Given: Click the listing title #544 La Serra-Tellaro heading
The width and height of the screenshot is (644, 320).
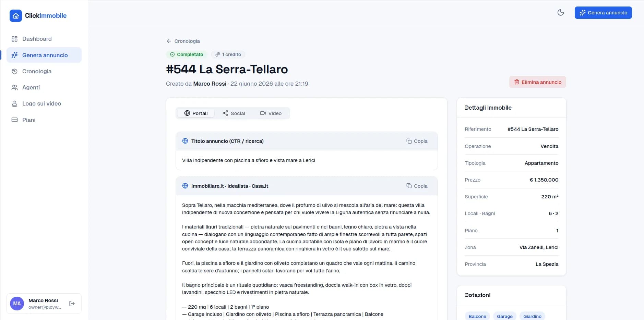Looking at the screenshot, I should click(227, 69).
